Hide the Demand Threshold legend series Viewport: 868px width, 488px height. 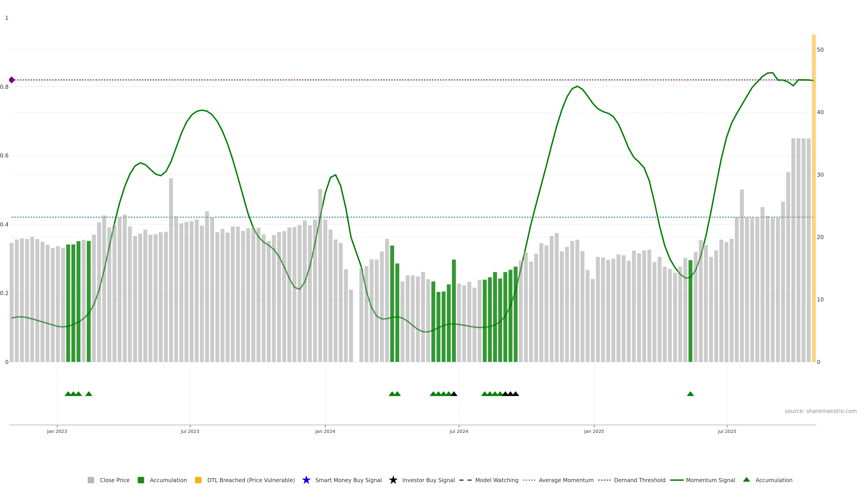[x=639, y=480]
